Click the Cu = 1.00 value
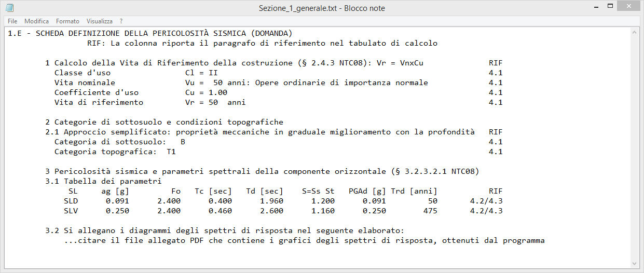This screenshot has height=273, width=644. click(206, 92)
